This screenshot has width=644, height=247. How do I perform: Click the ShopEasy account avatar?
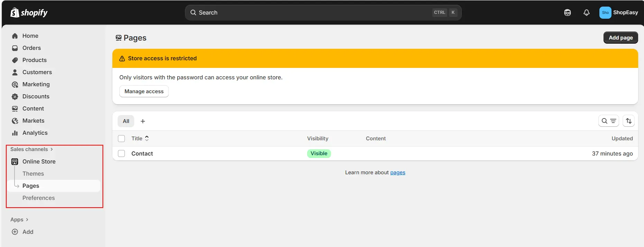tap(605, 12)
